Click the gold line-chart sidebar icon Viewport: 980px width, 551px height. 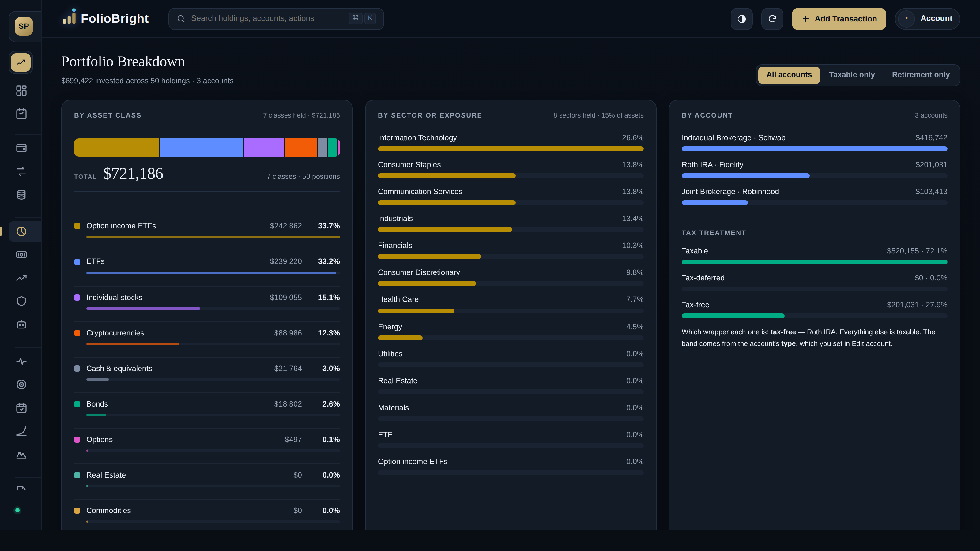[21, 62]
